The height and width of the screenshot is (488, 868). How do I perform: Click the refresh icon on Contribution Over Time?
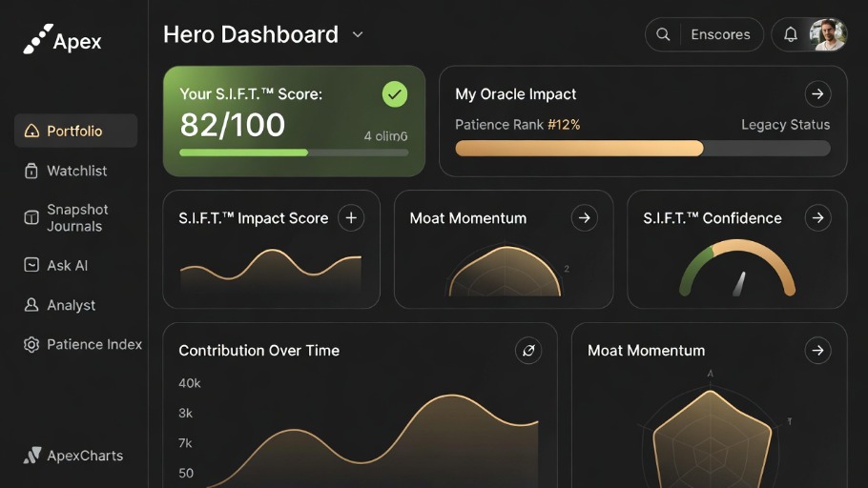pos(527,351)
